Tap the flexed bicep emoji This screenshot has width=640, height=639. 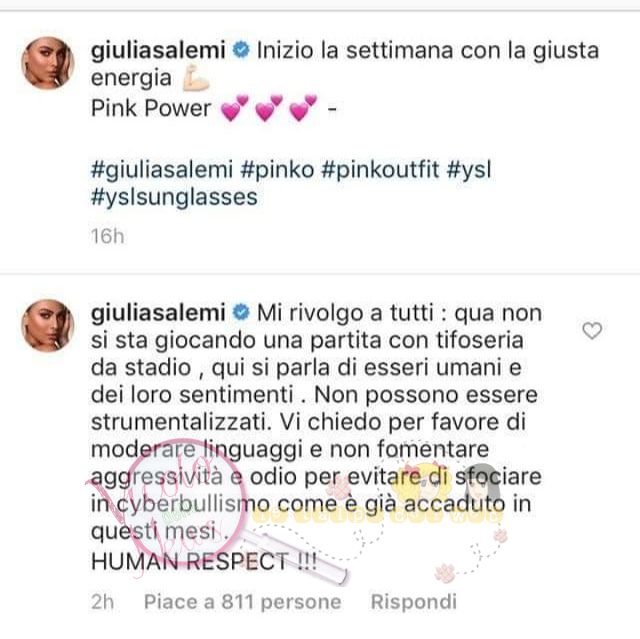(x=196, y=78)
